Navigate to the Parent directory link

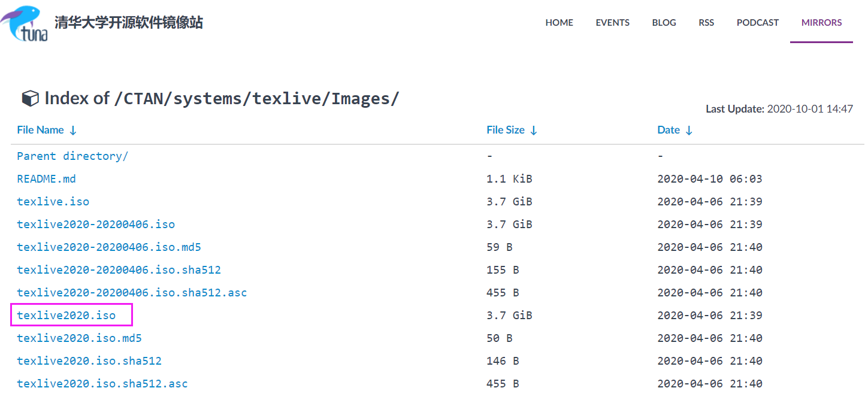72,156
